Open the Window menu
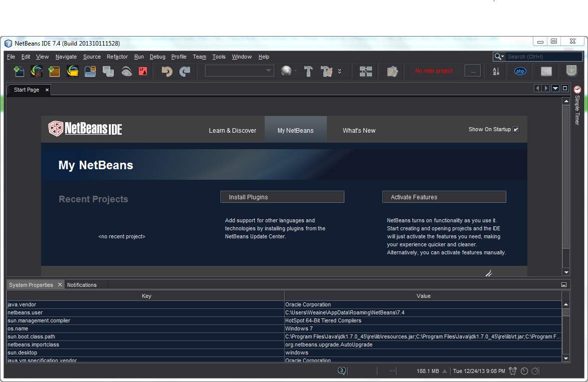588x382 pixels. 242,57
